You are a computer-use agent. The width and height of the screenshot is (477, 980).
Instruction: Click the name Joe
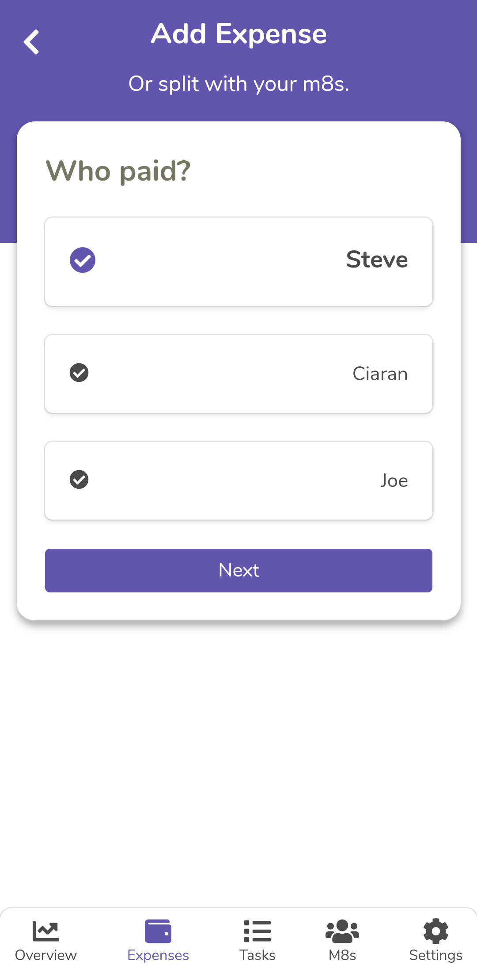[394, 481]
